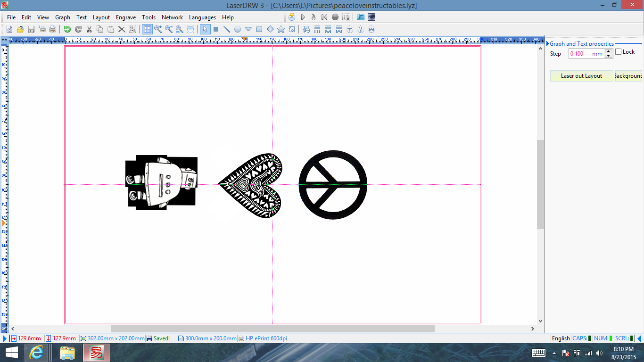The height and width of the screenshot is (362, 644).
Task: Select the peace sign image
Action: click(x=333, y=185)
